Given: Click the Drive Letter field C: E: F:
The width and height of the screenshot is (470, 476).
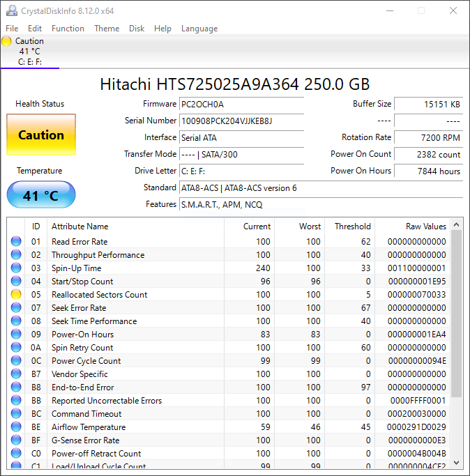Looking at the screenshot, I should 241,171.
